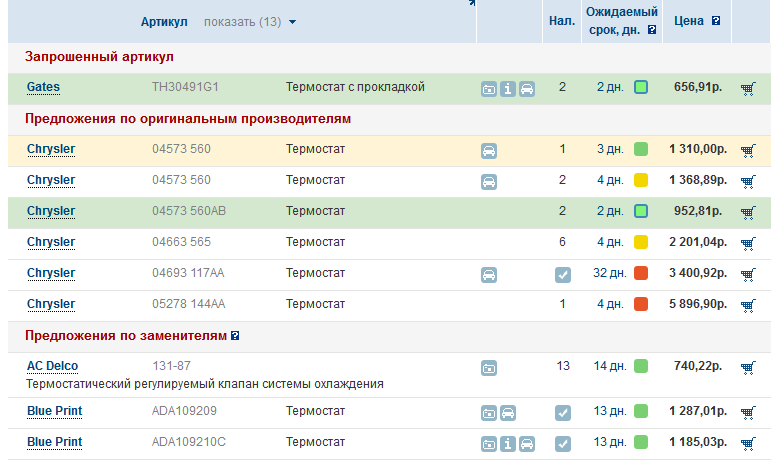
Task: Click the Ожидаемый срок, дн. header
Action: (622, 21)
